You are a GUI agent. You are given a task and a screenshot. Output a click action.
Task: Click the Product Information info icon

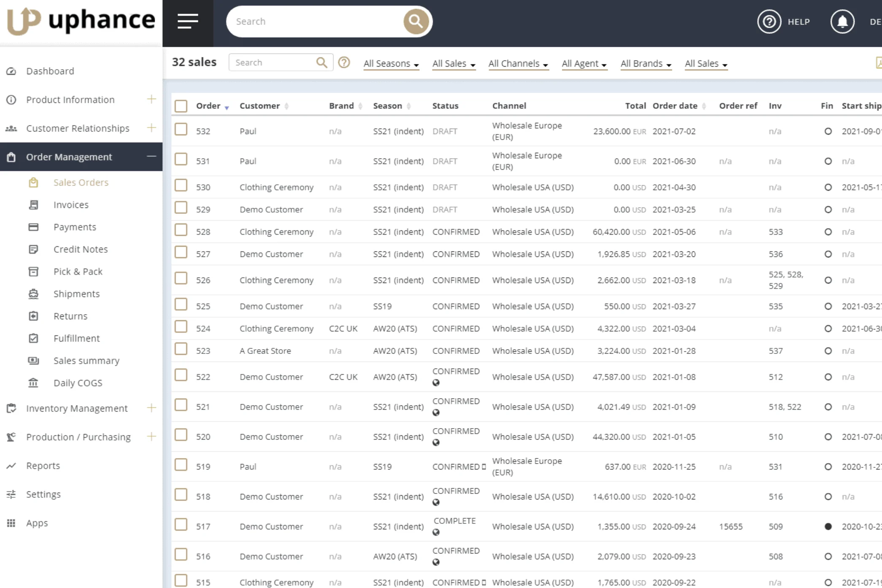11,100
